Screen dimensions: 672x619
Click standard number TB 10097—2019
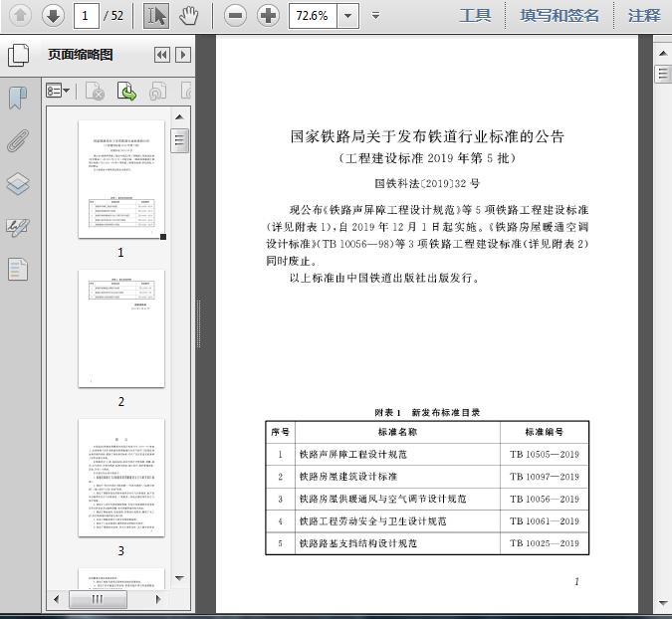[x=545, y=477]
